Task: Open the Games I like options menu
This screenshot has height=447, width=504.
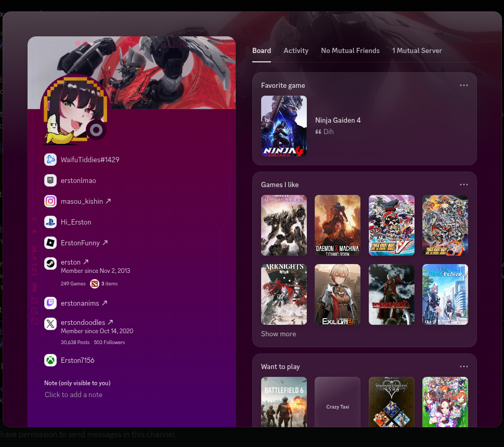Action: coord(463,185)
